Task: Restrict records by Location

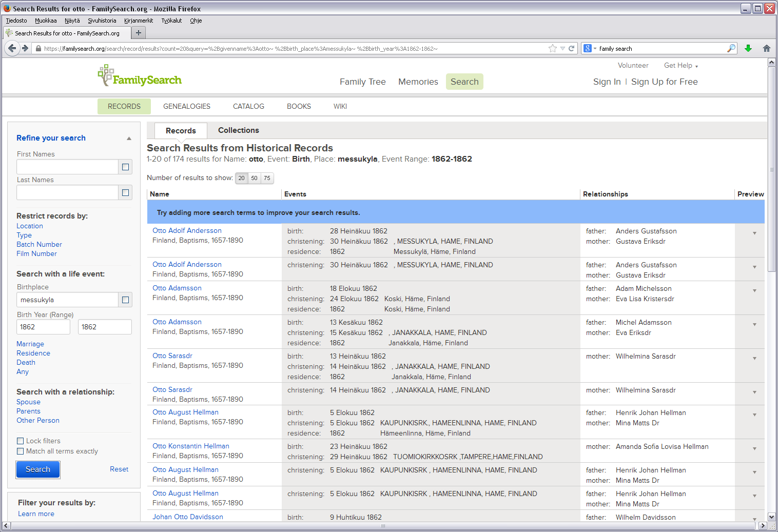Action: click(x=30, y=226)
